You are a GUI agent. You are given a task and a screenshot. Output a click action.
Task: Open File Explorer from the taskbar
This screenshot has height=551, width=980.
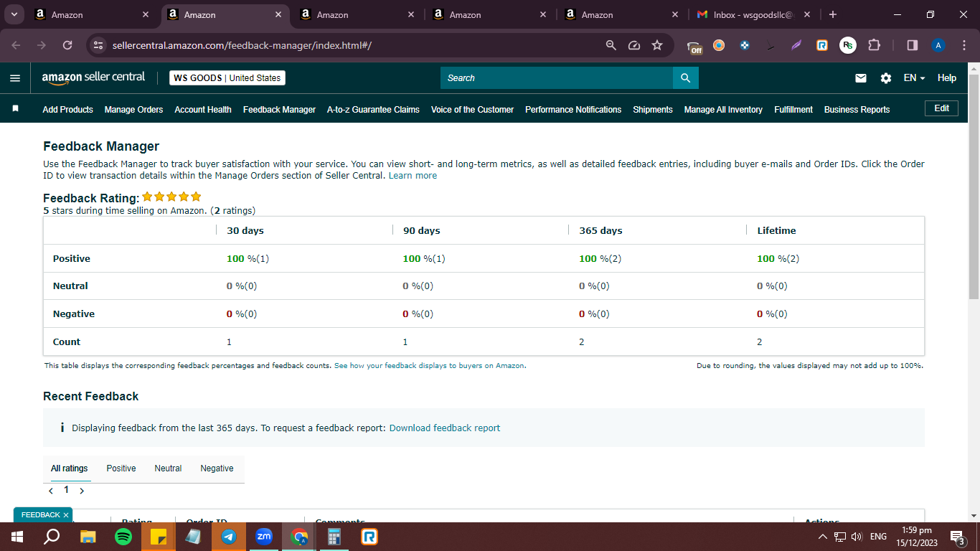pos(88,537)
